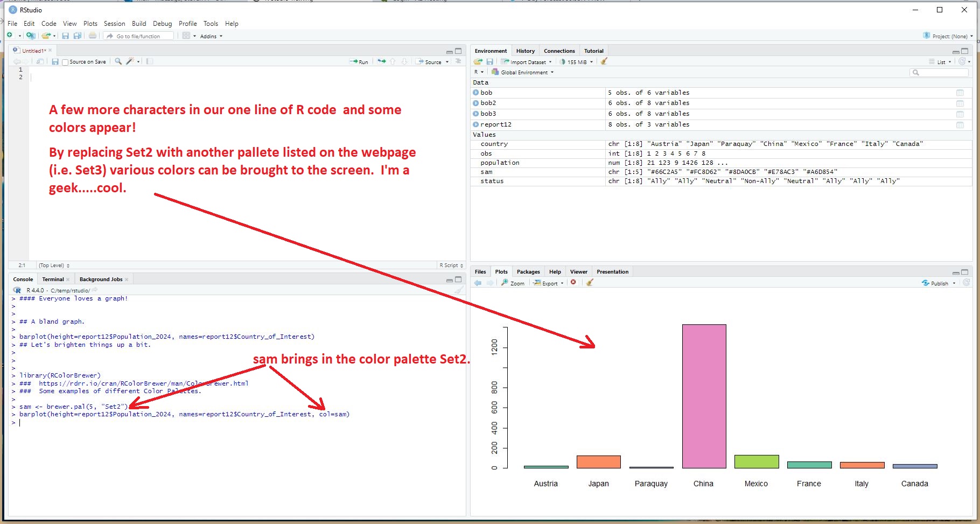Click the code tools magic wand icon

[x=130, y=62]
